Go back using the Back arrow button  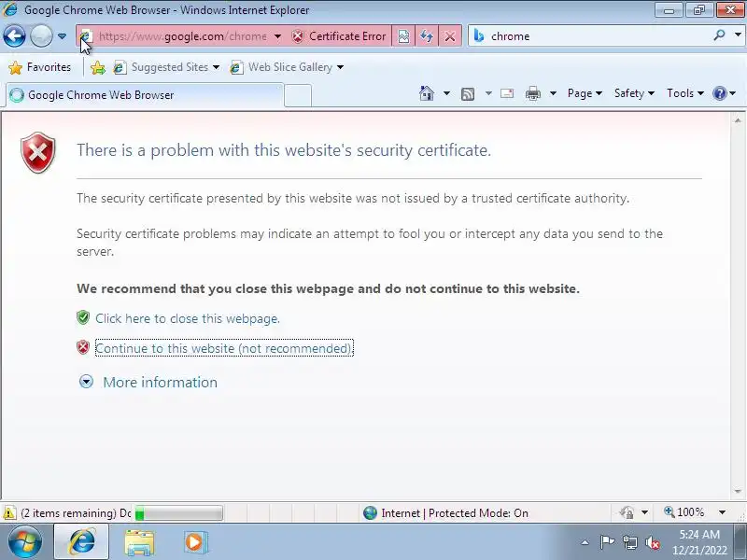[x=14, y=36]
